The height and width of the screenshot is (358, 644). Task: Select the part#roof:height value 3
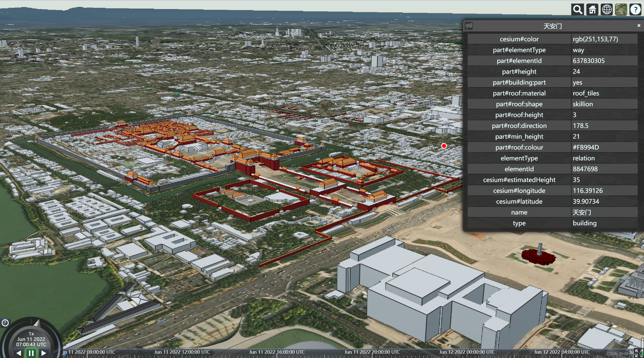point(574,115)
